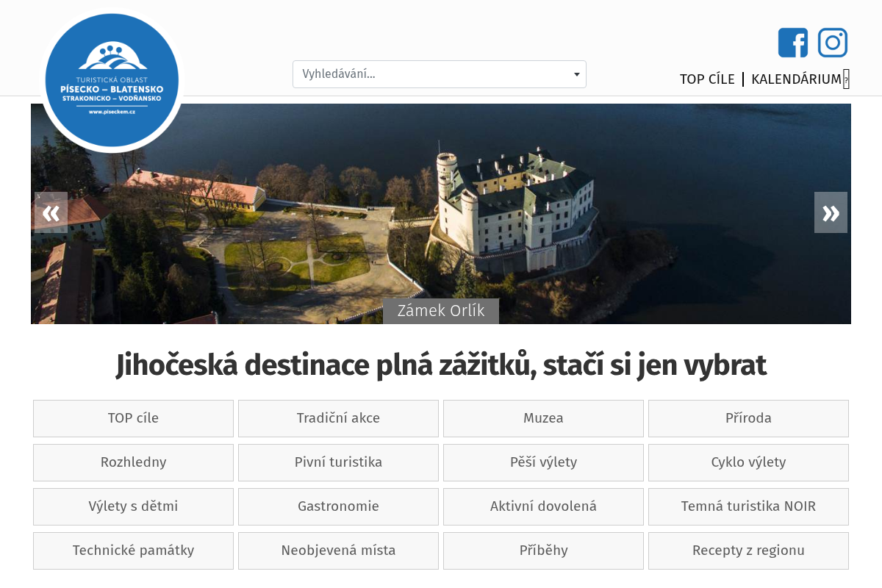Click the Písecko–Blatensko round logo
This screenshot has height=588, width=882.
112,80
